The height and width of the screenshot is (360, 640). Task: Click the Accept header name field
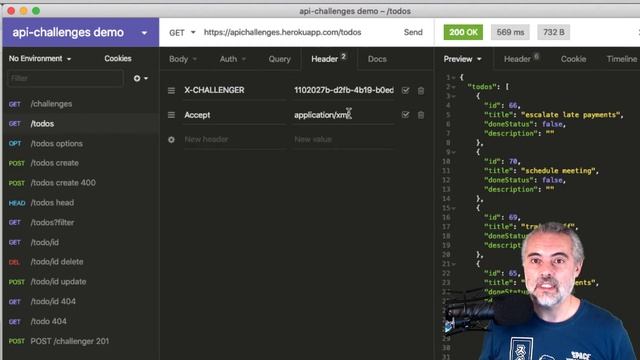click(x=234, y=115)
